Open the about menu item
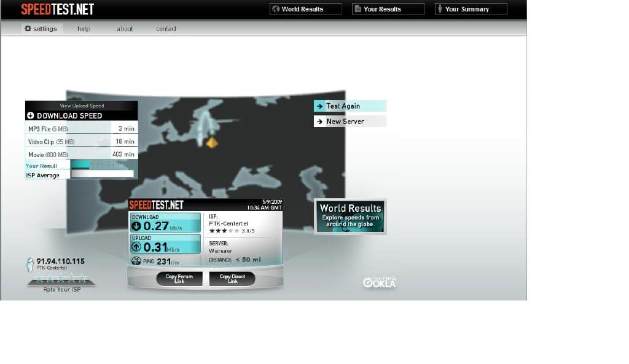 point(125,29)
